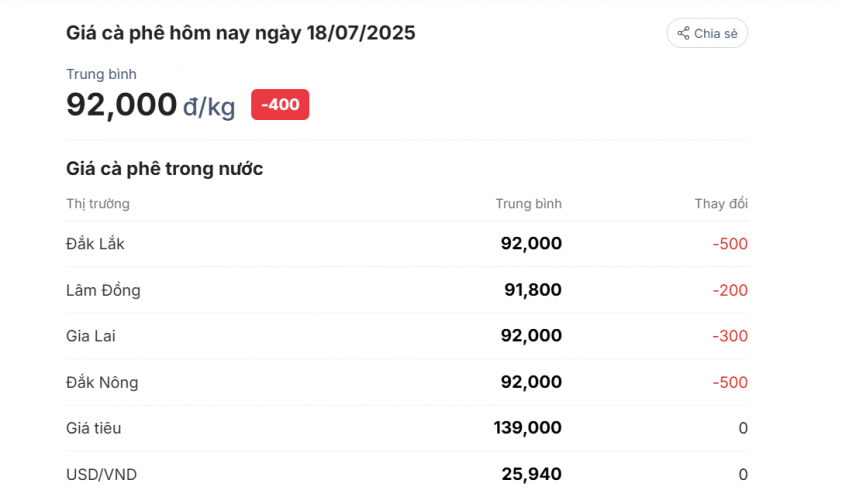This screenshot has width=842, height=497.
Task: Click the red -400 change badge
Action: [x=280, y=104]
